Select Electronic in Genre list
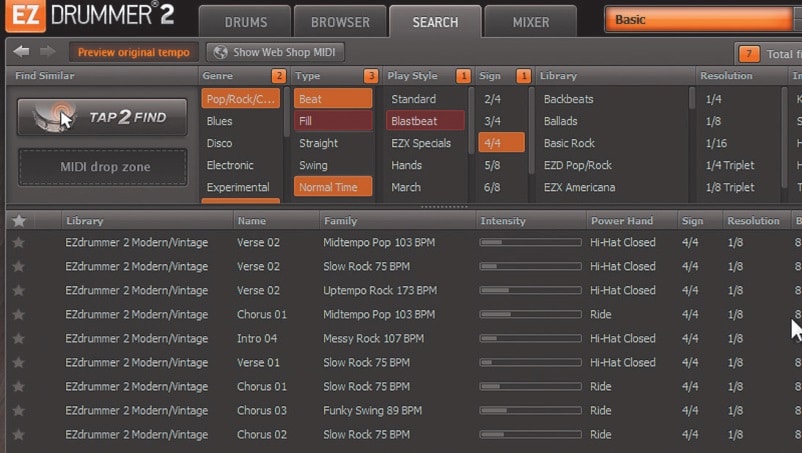802x453 pixels. point(230,165)
